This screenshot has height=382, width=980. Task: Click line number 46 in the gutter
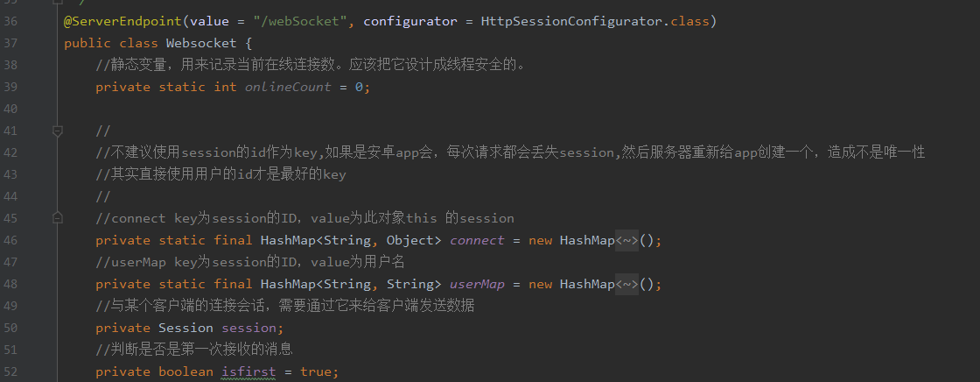point(10,240)
